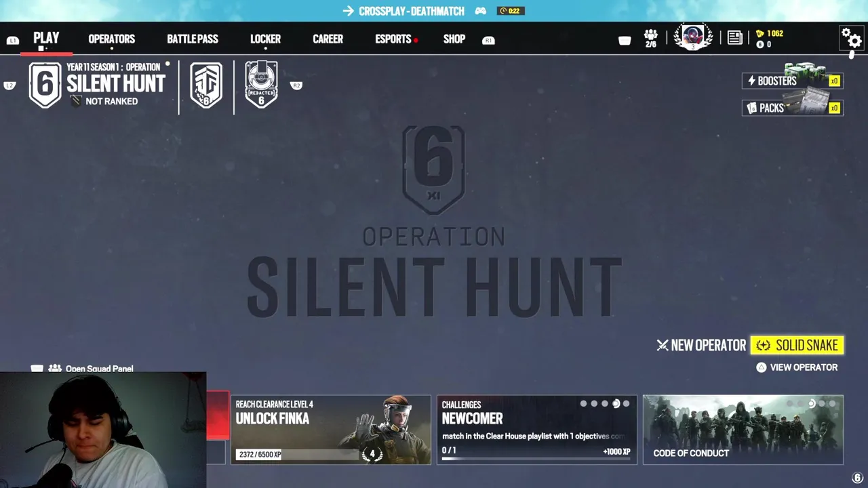
Task: Click the crossed blades New Operator icon
Action: click(x=663, y=346)
